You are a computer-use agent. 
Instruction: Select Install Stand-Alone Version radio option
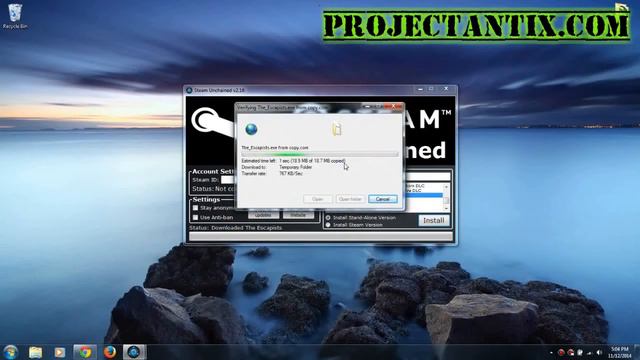pos(328,218)
